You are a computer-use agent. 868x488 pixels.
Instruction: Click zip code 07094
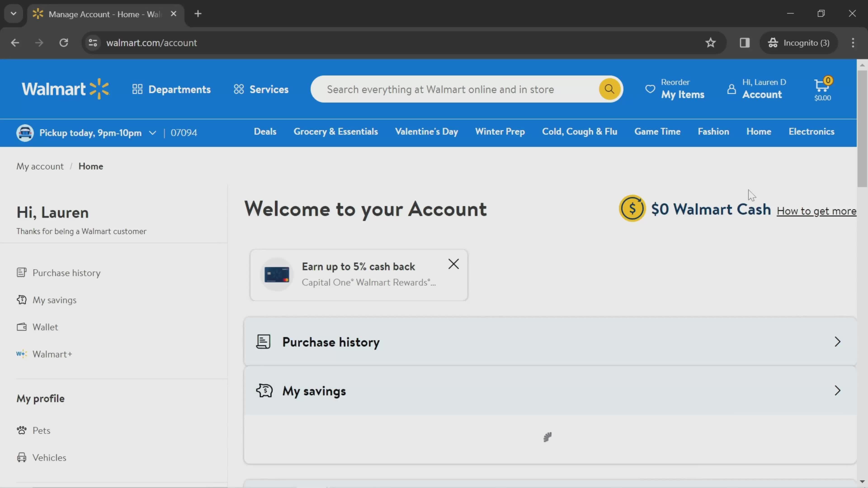pos(184,133)
